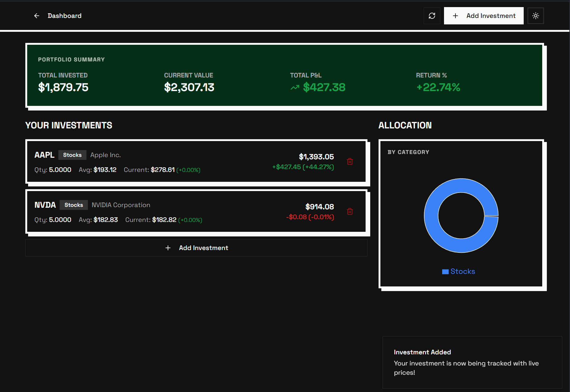Toggle the light theme sun icon
This screenshot has width=570, height=392.
pos(536,16)
